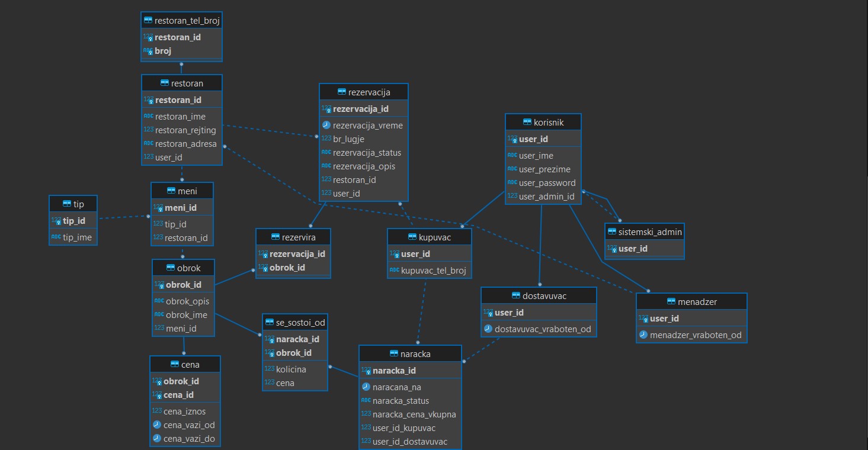Image resolution: width=868 pixels, height=450 pixels.
Task: Click the ABC icon next to kupuvac_tel_broj
Action: (x=394, y=271)
